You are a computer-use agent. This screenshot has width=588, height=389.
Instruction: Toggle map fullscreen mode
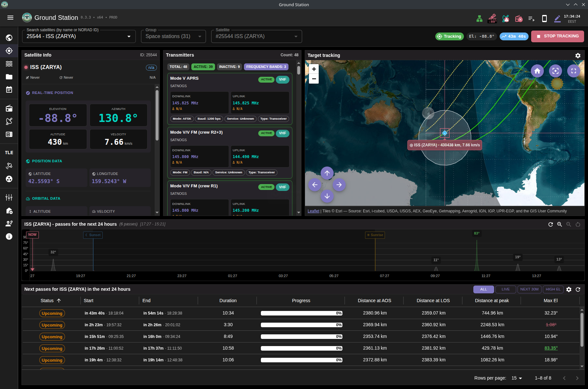[573, 71]
